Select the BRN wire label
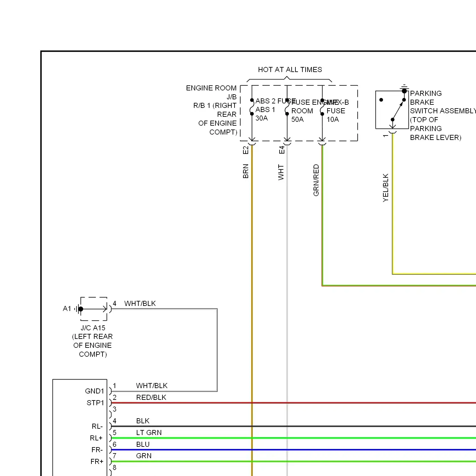The height and width of the screenshot is (476, 476). click(x=246, y=171)
